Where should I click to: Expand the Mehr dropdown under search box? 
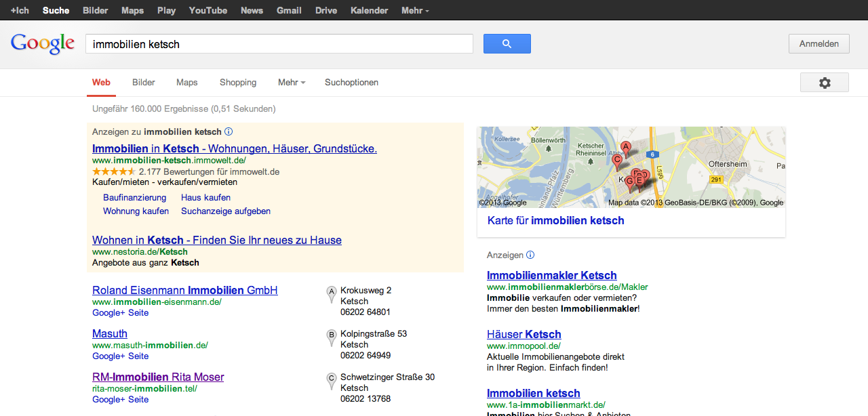coord(292,83)
